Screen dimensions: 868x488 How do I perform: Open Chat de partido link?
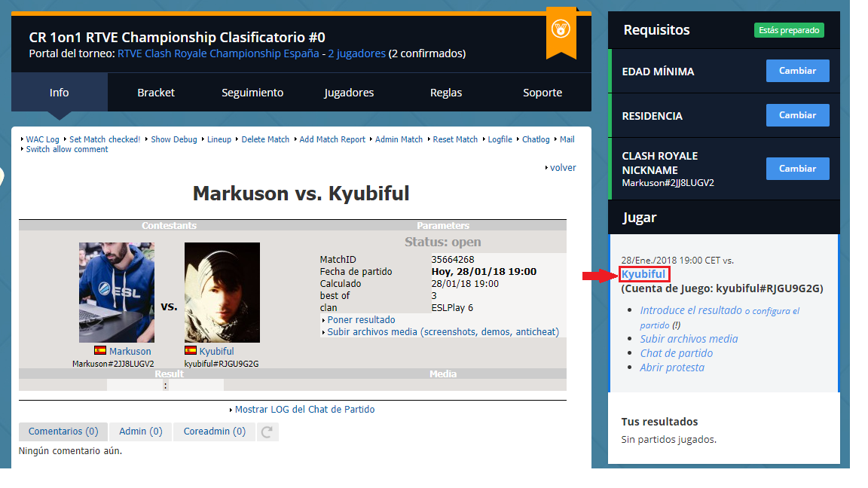(676, 353)
